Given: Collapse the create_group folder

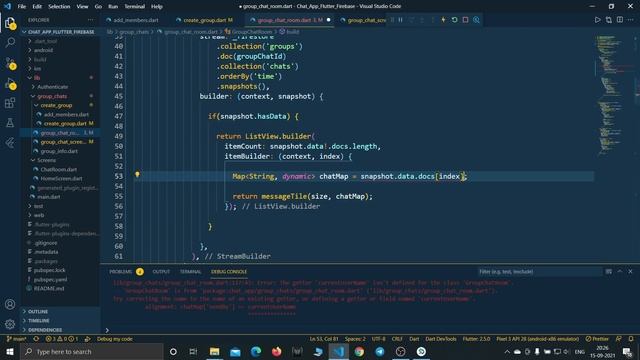Looking at the screenshot, I should click(56, 105).
